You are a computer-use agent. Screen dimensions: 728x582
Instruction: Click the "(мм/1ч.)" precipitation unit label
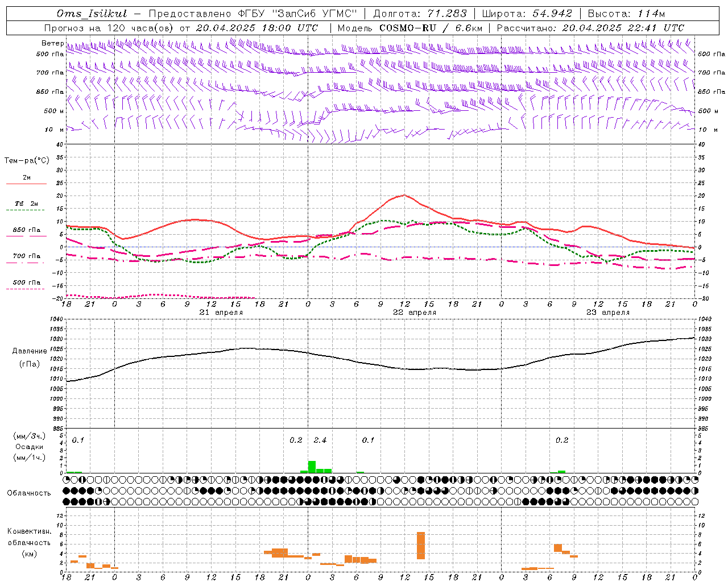30,458
